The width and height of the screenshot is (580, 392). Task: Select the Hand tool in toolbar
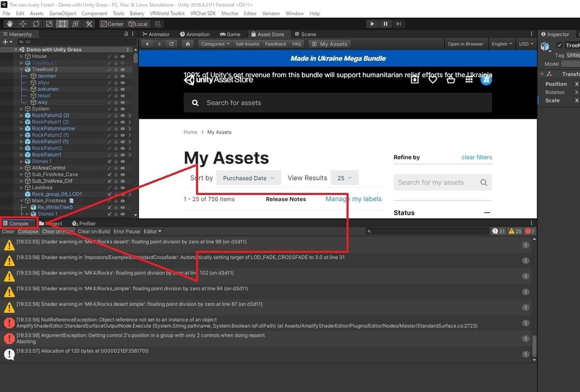[10, 24]
